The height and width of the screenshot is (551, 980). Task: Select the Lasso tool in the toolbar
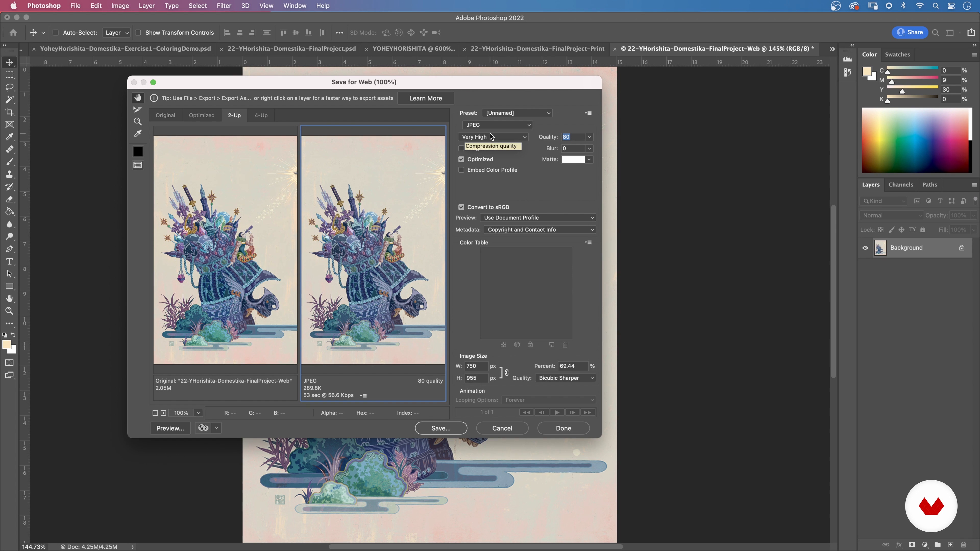[9, 87]
